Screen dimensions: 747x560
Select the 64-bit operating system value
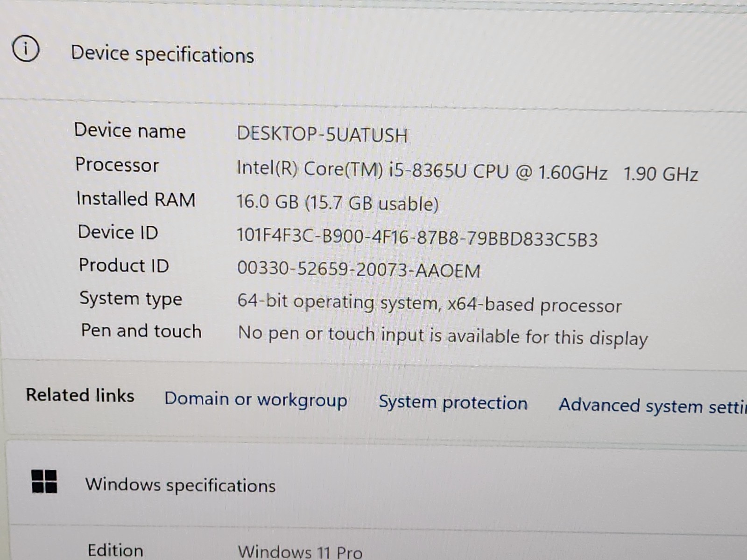coord(430,303)
